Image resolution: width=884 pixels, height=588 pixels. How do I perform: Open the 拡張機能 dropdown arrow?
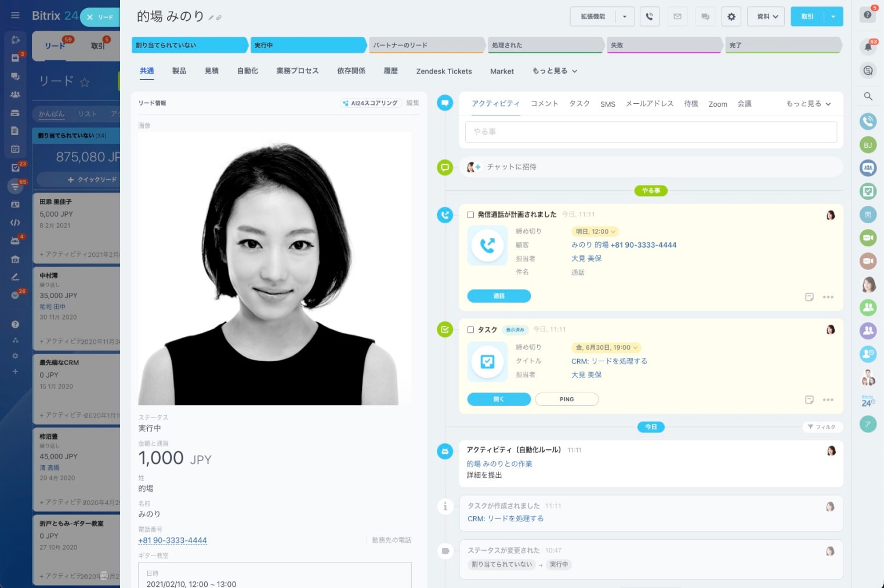click(x=625, y=17)
